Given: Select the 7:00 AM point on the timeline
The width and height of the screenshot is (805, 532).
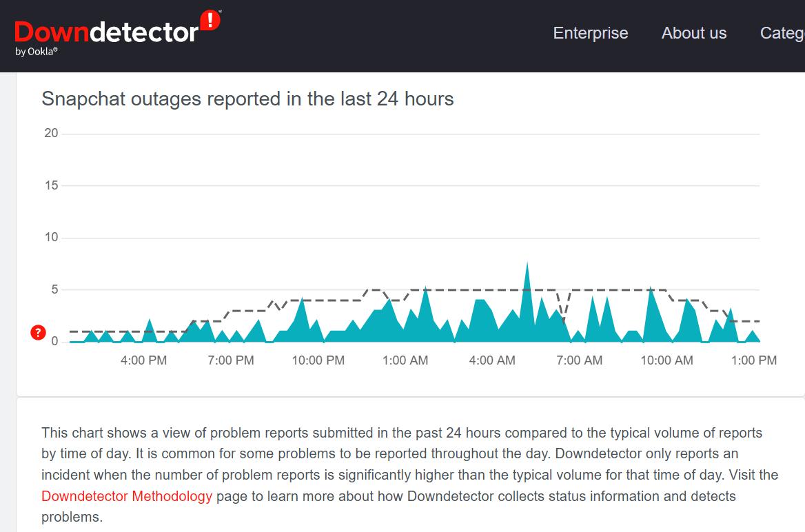Looking at the screenshot, I should [x=578, y=360].
